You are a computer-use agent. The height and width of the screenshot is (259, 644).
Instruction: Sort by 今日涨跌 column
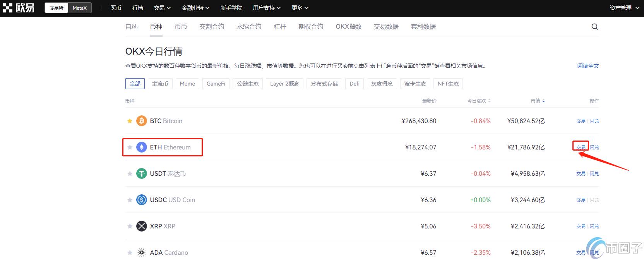click(x=479, y=101)
